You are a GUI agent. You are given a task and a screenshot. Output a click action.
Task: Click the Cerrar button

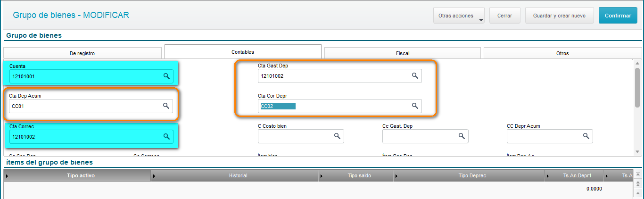tap(504, 16)
